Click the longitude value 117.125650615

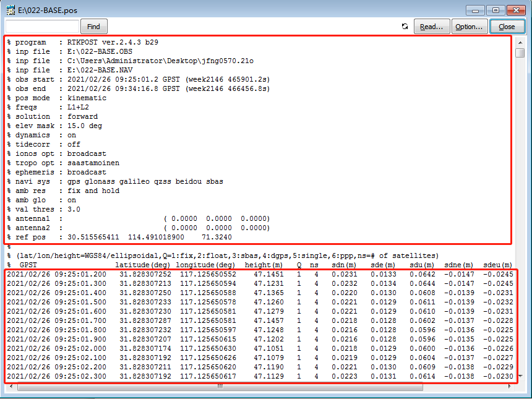pos(208,339)
